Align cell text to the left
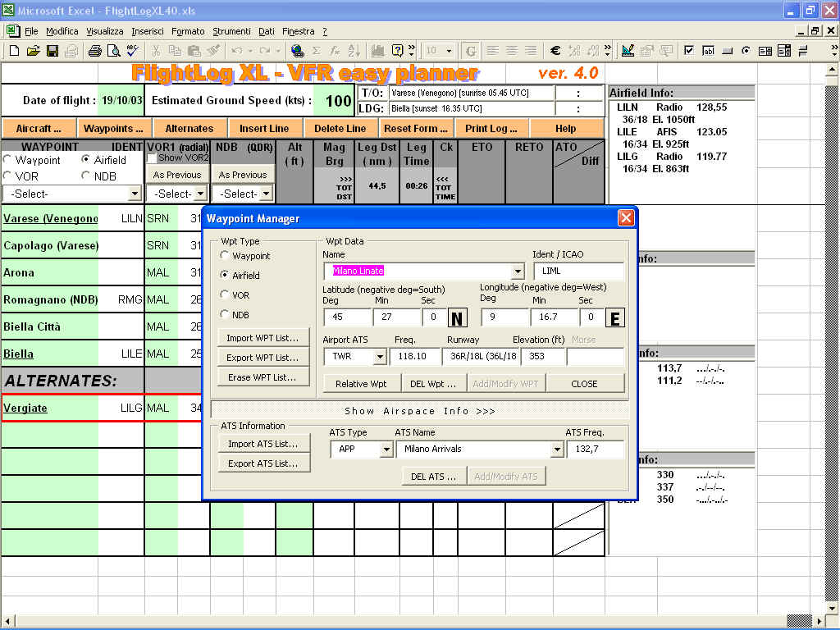Image resolution: width=840 pixels, height=630 pixels. click(x=492, y=51)
